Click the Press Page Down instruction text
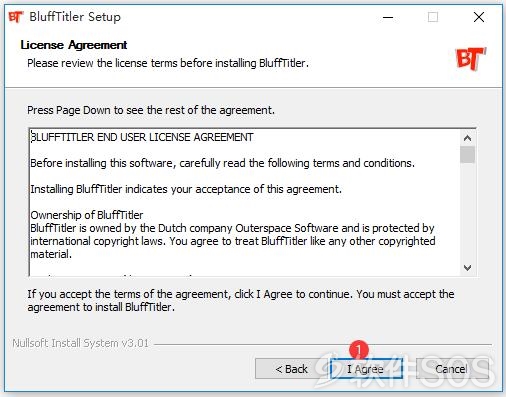 (151, 110)
